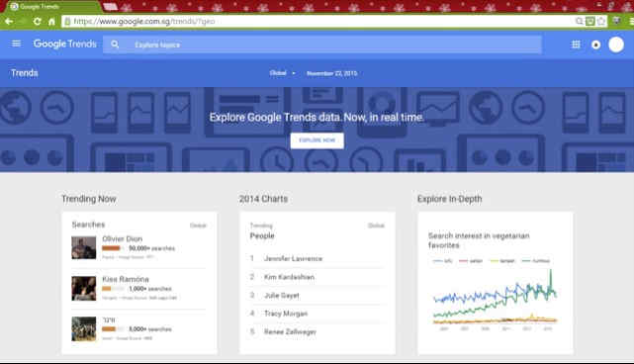Click the Kiss Ramóna thumbnail image
Image resolution: width=634 pixels, height=364 pixels.
(x=84, y=289)
